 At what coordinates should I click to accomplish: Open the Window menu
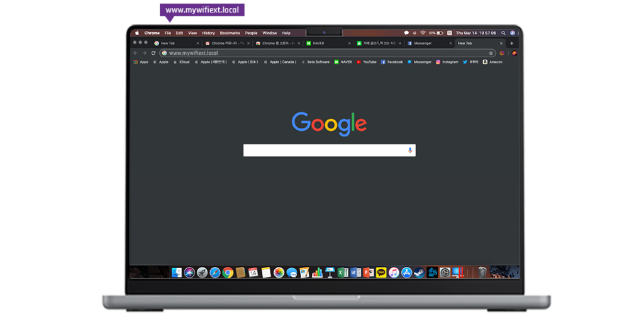[270, 33]
